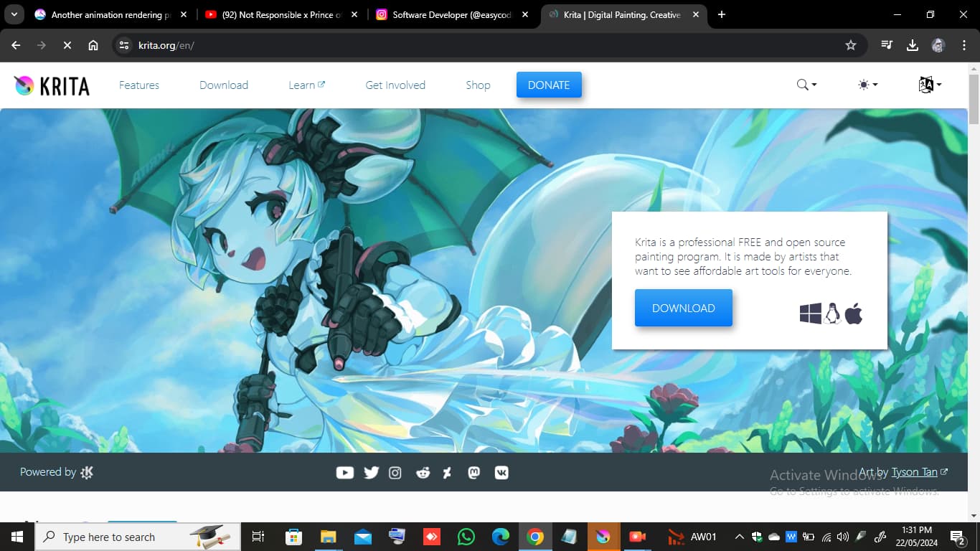Open Krita's Reddit icon in footer
The height and width of the screenshot is (551, 980).
pyautogui.click(x=423, y=473)
